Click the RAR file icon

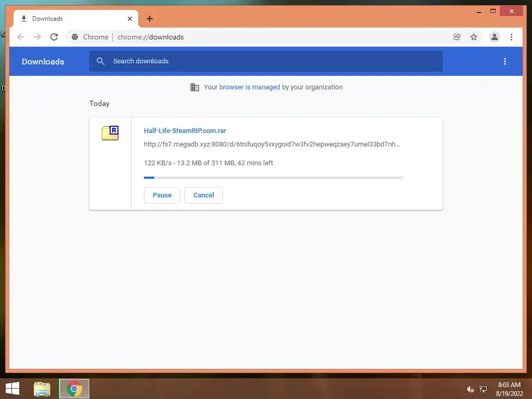pyautogui.click(x=110, y=132)
